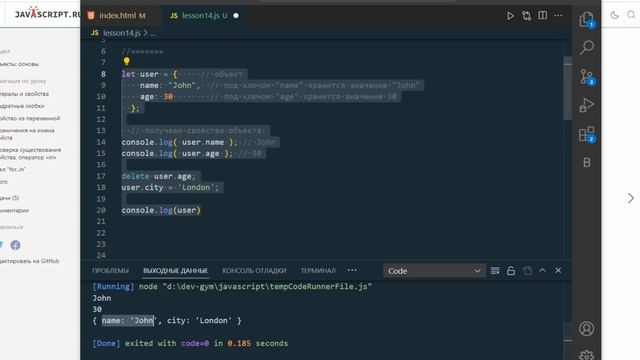
Task: Open the Code output channel dropdown
Action: 434,271
